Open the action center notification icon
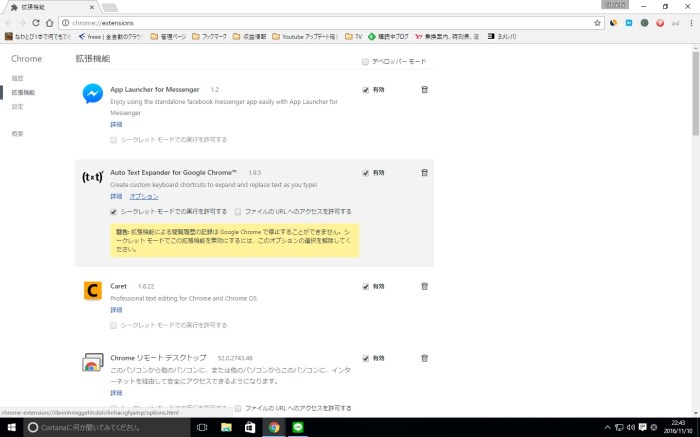The image size is (700, 437). pyautogui.click(x=642, y=428)
